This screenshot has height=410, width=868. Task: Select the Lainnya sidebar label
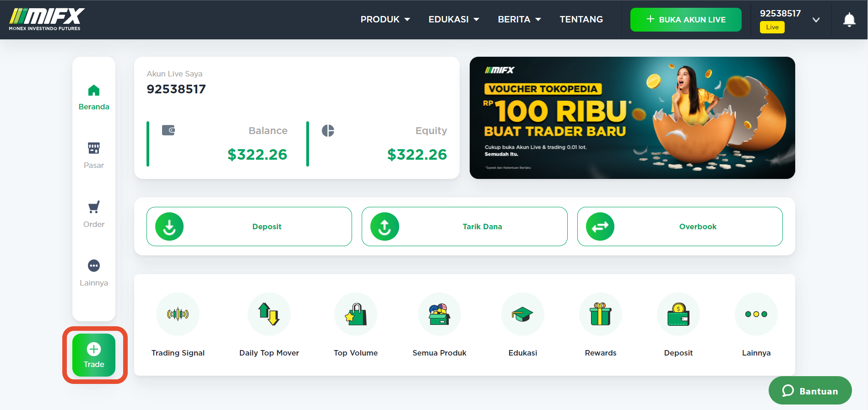coord(94,283)
